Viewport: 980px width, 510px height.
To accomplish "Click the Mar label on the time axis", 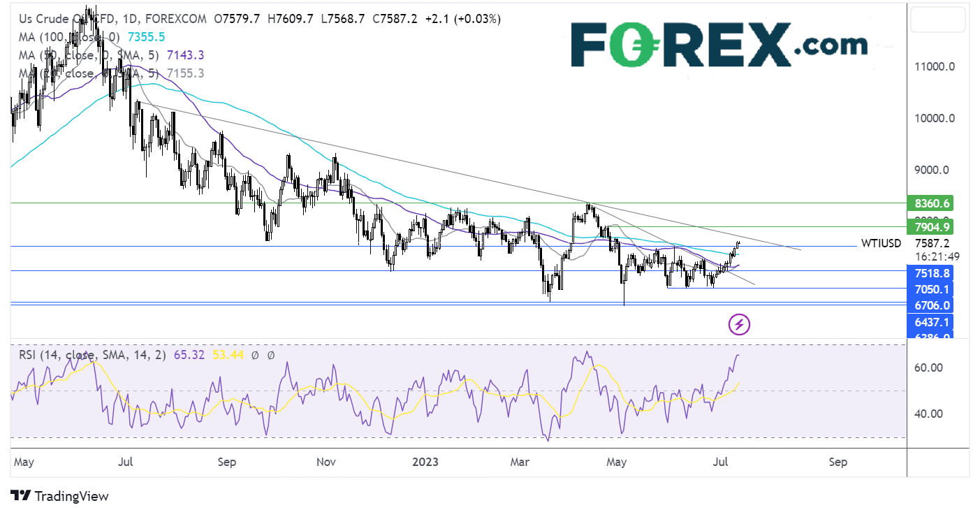I will tap(520, 462).
